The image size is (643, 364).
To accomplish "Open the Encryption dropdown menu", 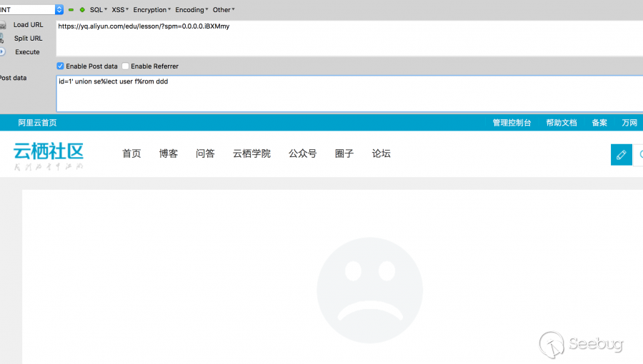I will 151,10.
